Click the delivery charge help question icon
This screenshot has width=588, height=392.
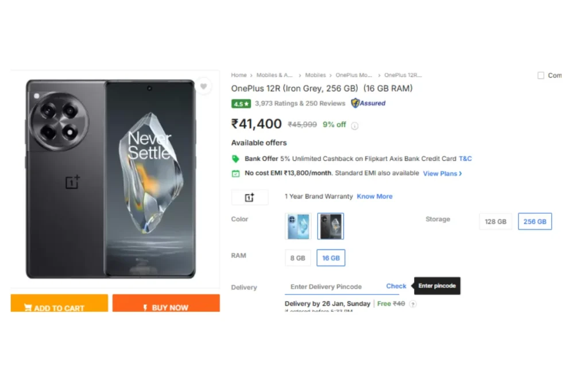(413, 304)
